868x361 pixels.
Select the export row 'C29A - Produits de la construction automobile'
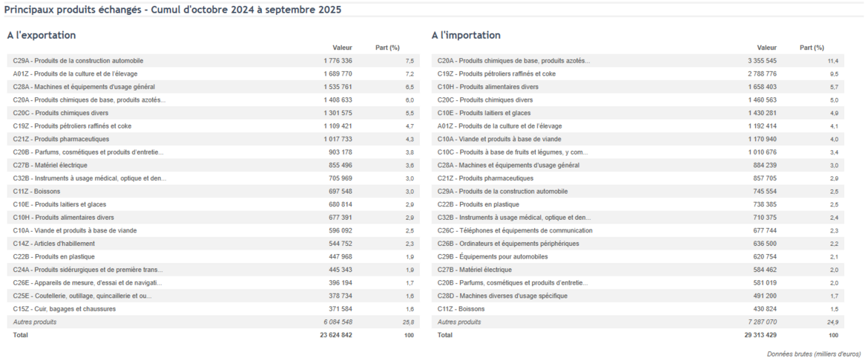[x=78, y=61]
